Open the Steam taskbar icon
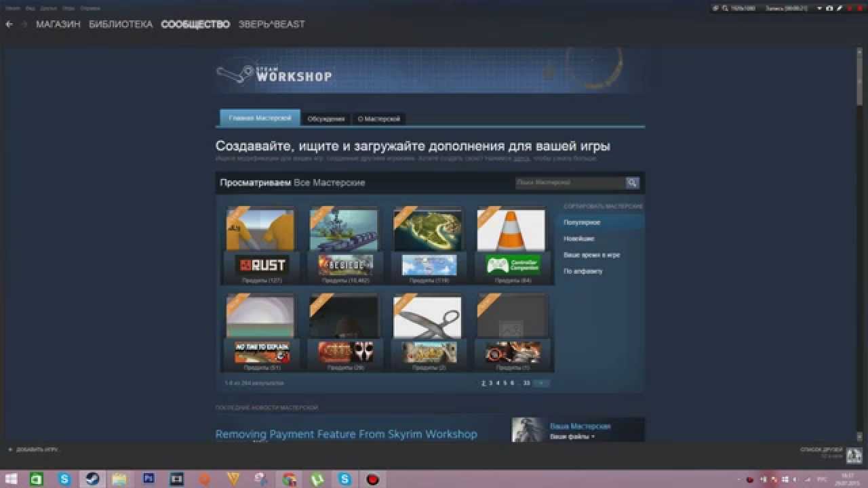 click(92, 479)
